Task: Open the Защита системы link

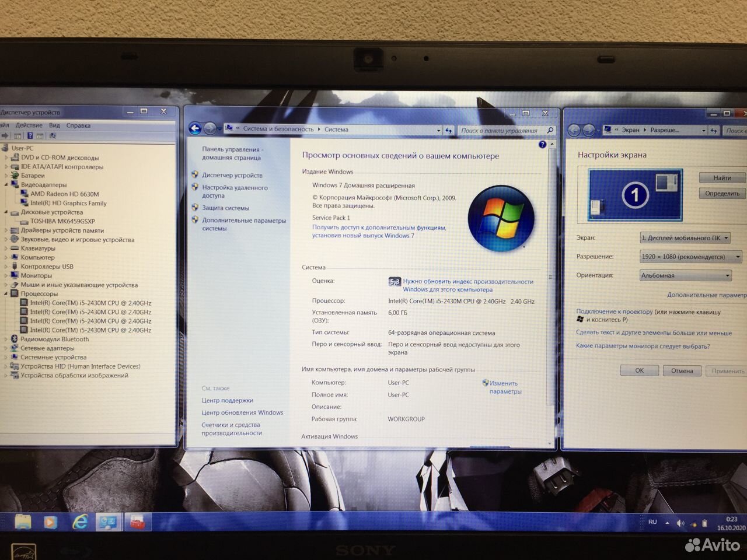Action: point(226,208)
